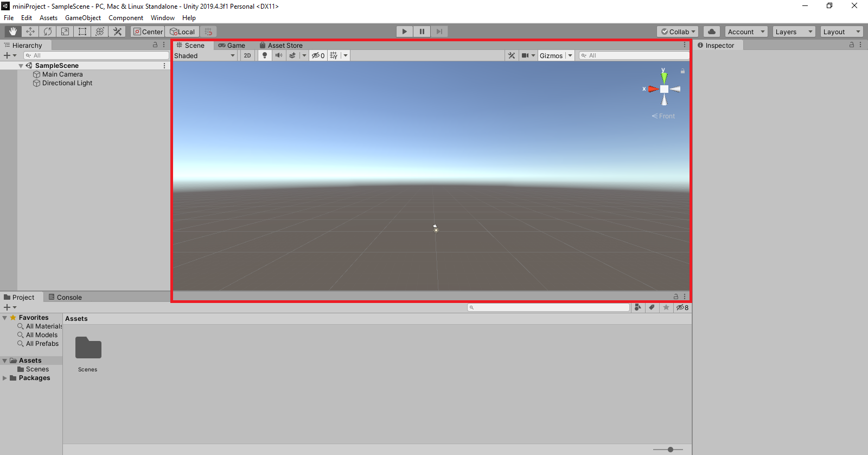The height and width of the screenshot is (455, 868).
Task: Select the Rotate tool
Action: 48,31
